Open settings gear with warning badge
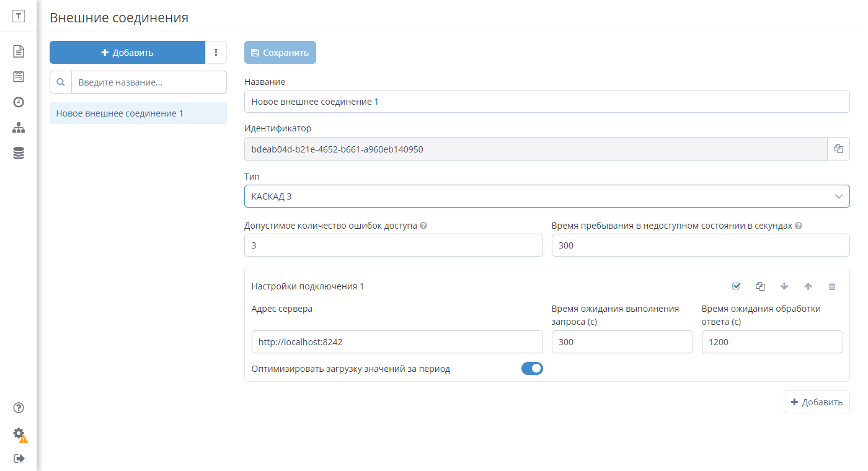 coord(19,434)
